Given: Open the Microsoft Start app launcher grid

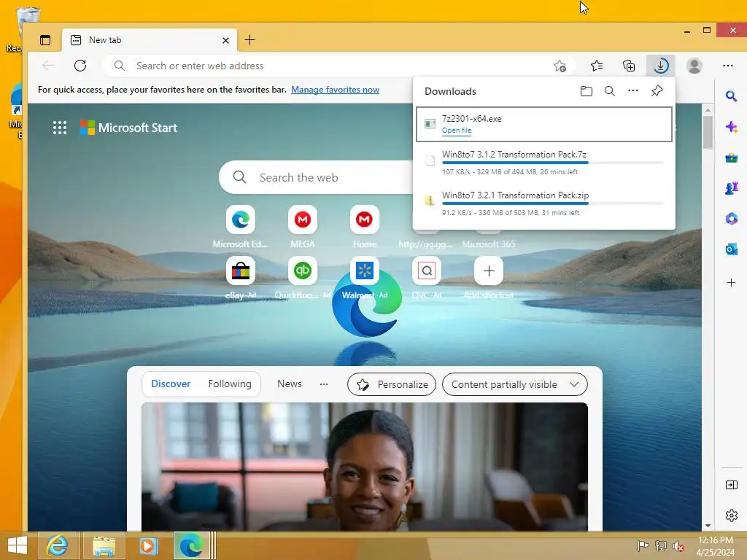Looking at the screenshot, I should [60, 128].
